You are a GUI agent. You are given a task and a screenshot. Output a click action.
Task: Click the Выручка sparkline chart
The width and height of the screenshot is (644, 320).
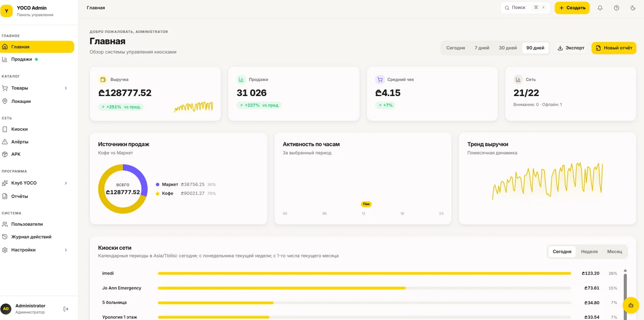click(x=193, y=107)
